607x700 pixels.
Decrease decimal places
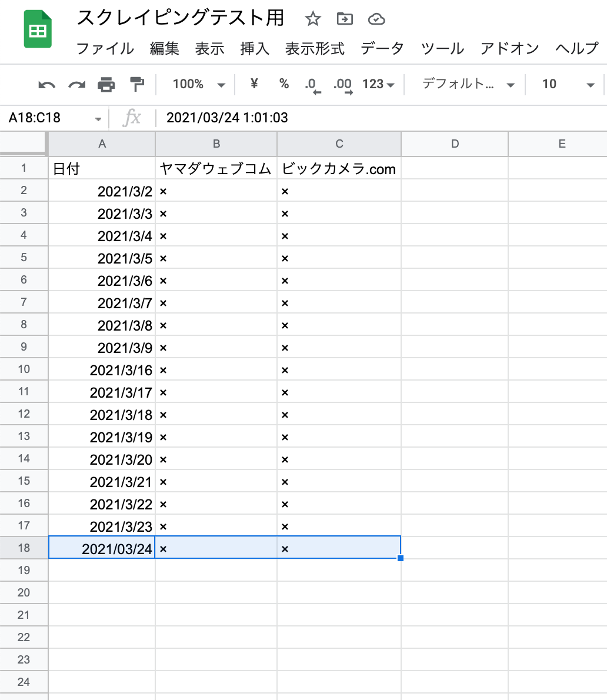coord(313,85)
